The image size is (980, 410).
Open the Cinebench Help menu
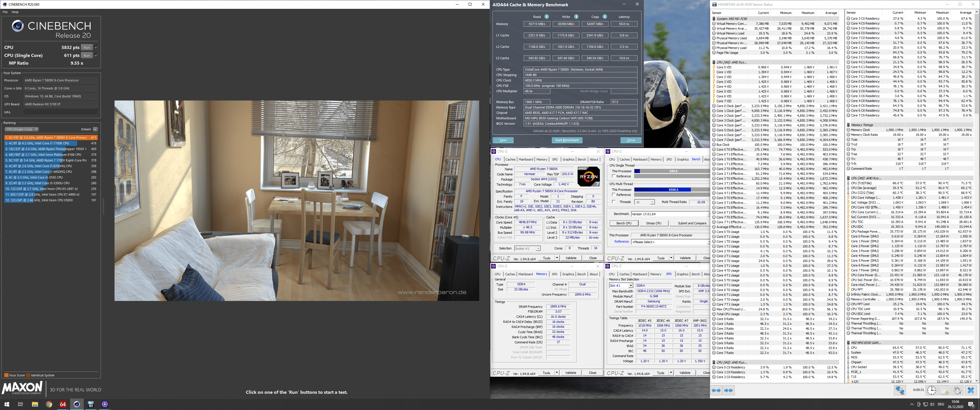pos(15,12)
